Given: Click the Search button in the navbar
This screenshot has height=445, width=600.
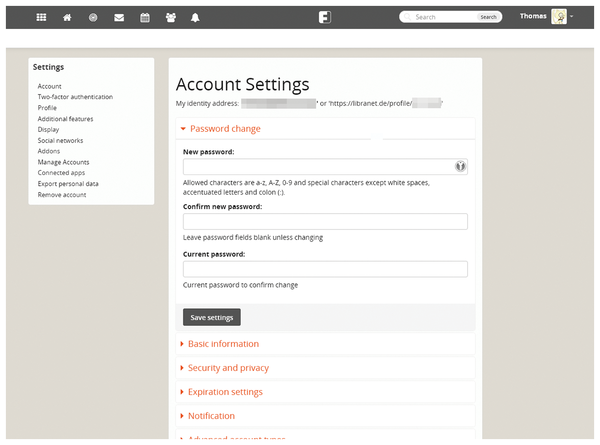Looking at the screenshot, I should (x=487, y=17).
